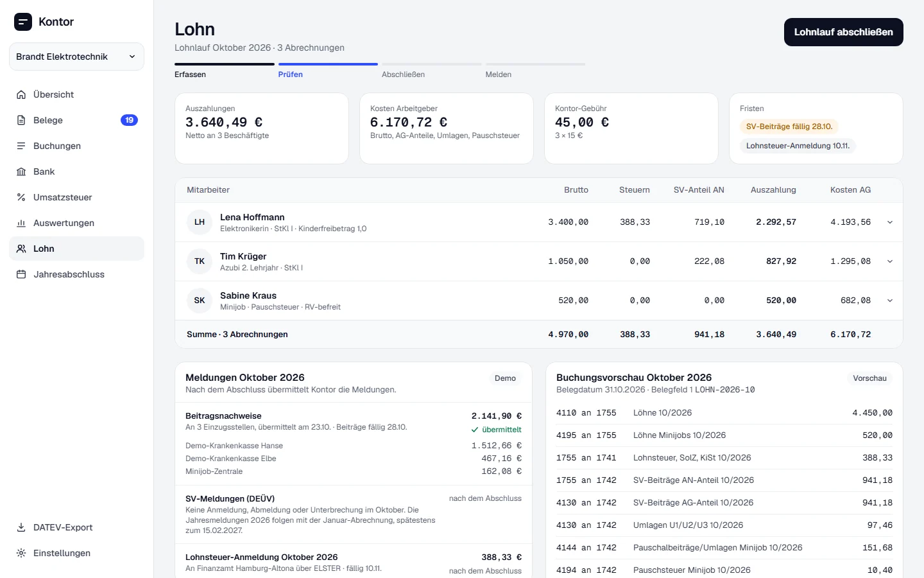Click the Kosten Arbeitgeber amount 6.170,72 €
Viewport: 924px width, 578px height.
[x=409, y=122]
